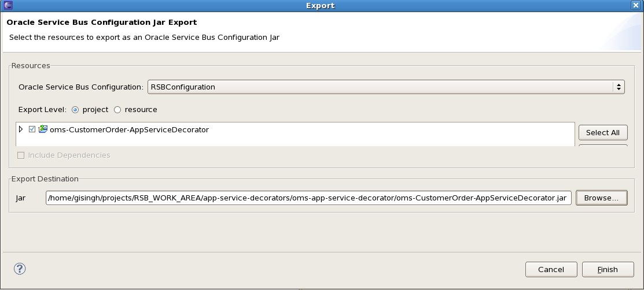The width and height of the screenshot is (644, 290).
Task: Select the resource export level radio
Action: coord(117,110)
